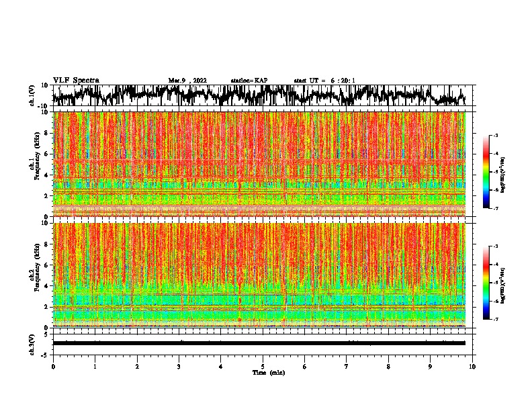Viewport: 532px width, 411px height.
Task: Select the "Mar.9 , 2022" date text
Action: [187, 81]
